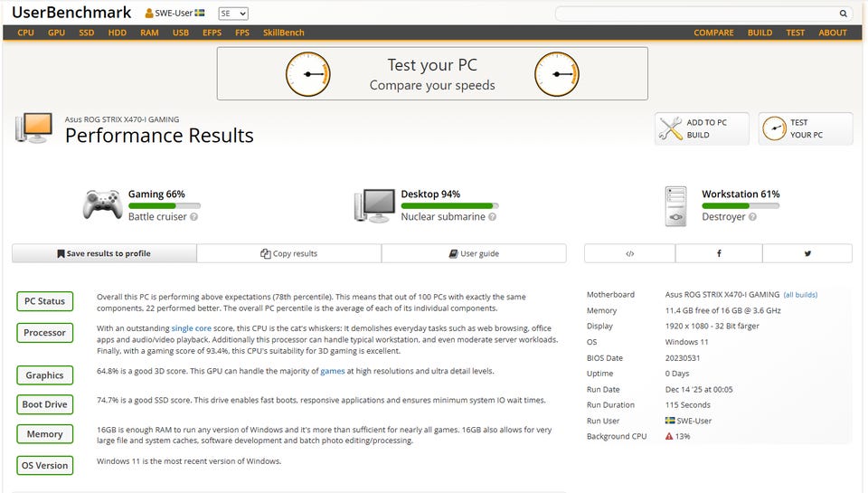This screenshot has width=868, height=493.
Task: Click the Swedish flag next to Run User
Action: click(x=670, y=421)
